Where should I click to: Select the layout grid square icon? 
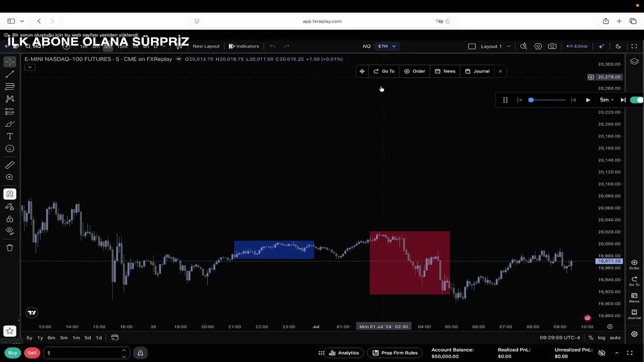click(x=472, y=46)
